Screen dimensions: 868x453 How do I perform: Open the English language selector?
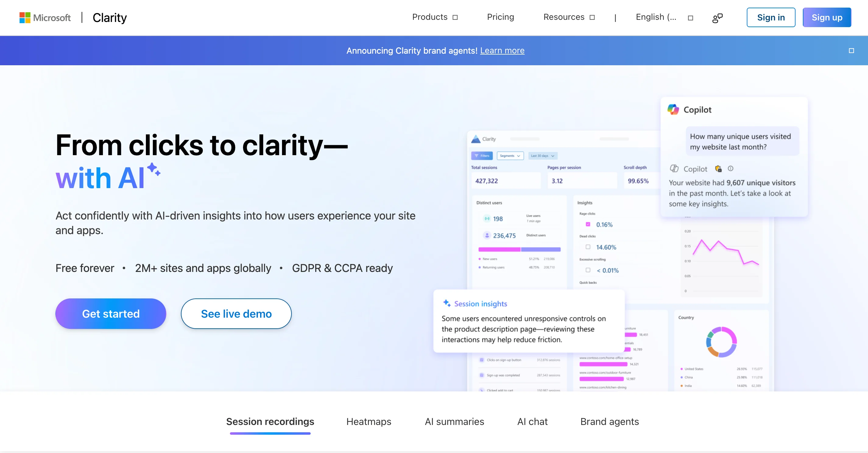[x=656, y=17]
